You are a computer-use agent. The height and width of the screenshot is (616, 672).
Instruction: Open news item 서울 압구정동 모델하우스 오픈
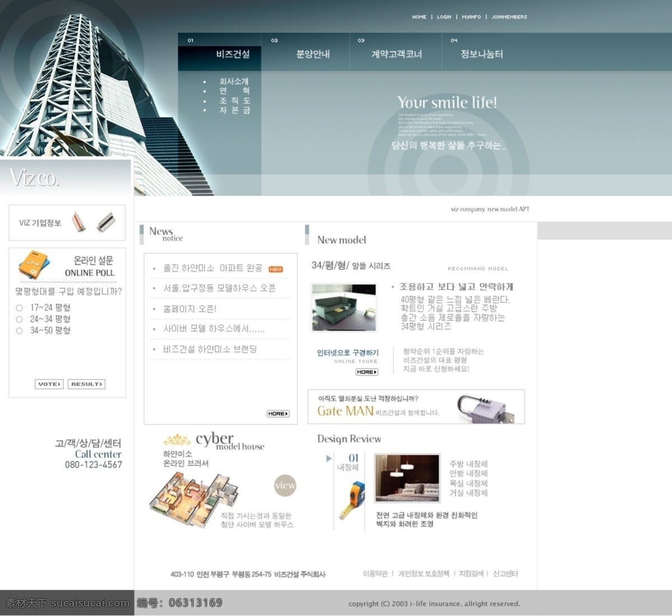point(220,288)
